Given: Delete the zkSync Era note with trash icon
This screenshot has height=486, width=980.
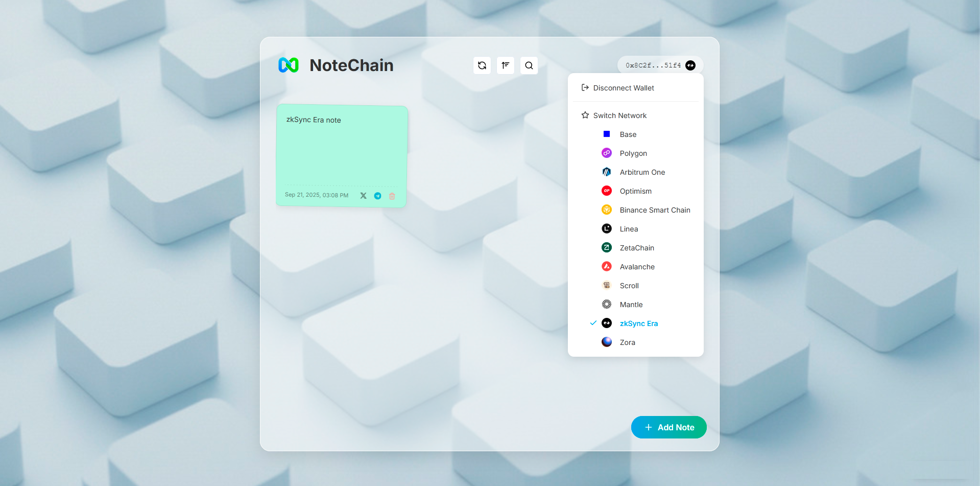Looking at the screenshot, I should tap(392, 195).
